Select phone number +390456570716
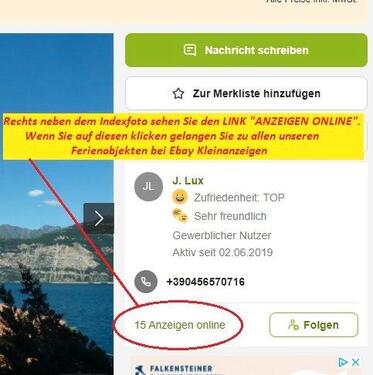373x375 pixels. coord(206,282)
